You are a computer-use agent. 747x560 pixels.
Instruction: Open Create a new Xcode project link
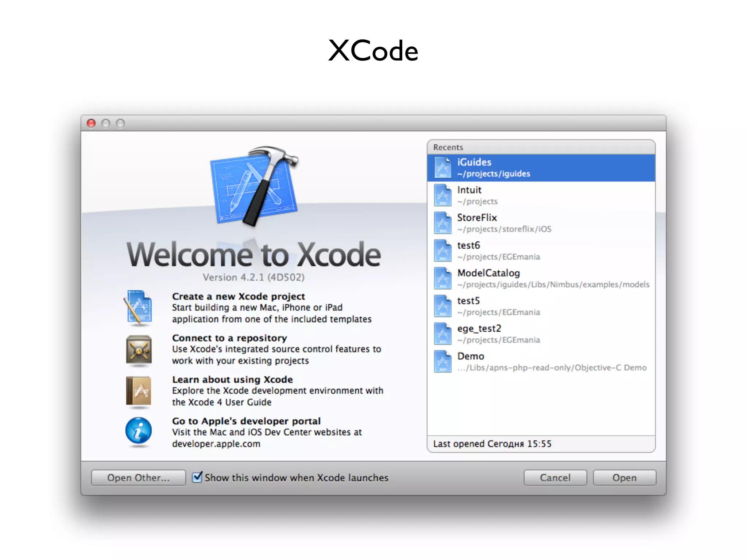(238, 296)
